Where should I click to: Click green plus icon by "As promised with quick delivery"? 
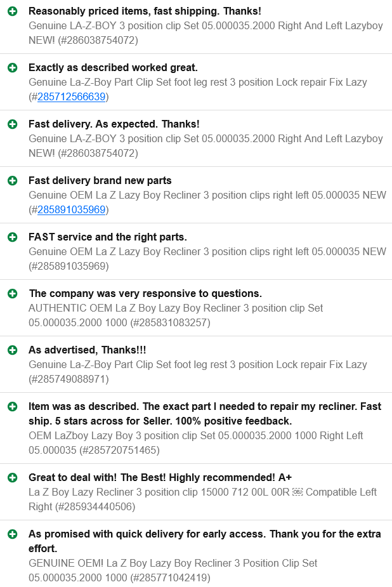(x=12, y=534)
